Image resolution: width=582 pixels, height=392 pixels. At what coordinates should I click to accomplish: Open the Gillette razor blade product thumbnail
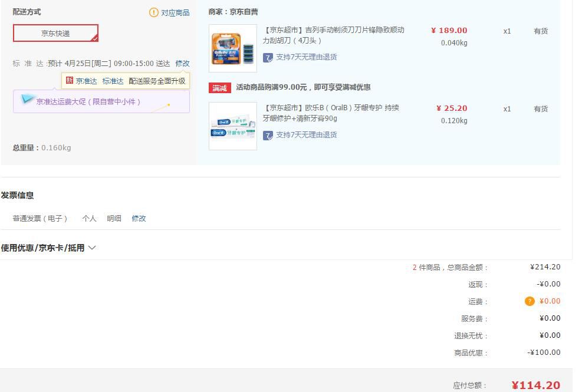(x=233, y=48)
